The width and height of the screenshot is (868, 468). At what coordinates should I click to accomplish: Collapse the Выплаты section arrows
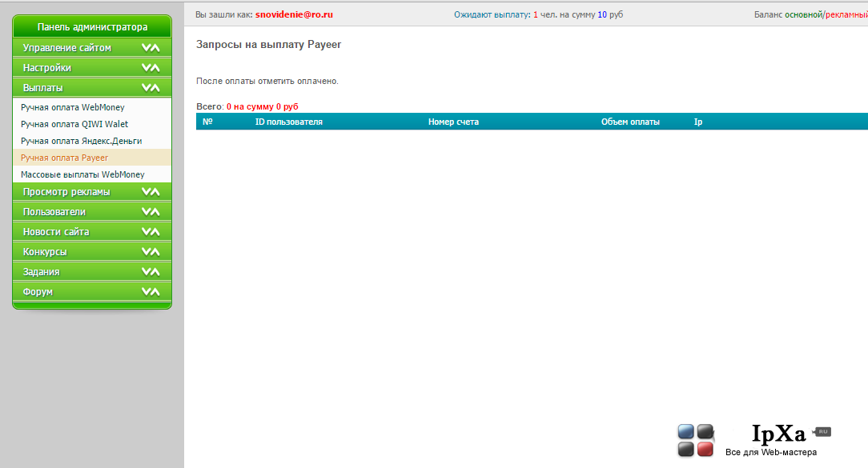[x=151, y=87]
